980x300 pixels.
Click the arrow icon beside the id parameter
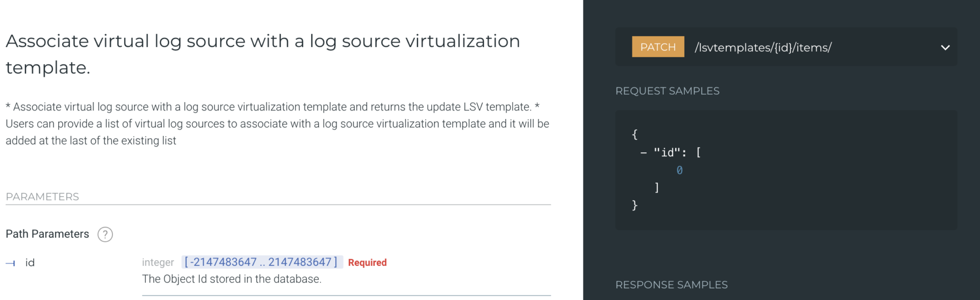(x=10, y=263)
